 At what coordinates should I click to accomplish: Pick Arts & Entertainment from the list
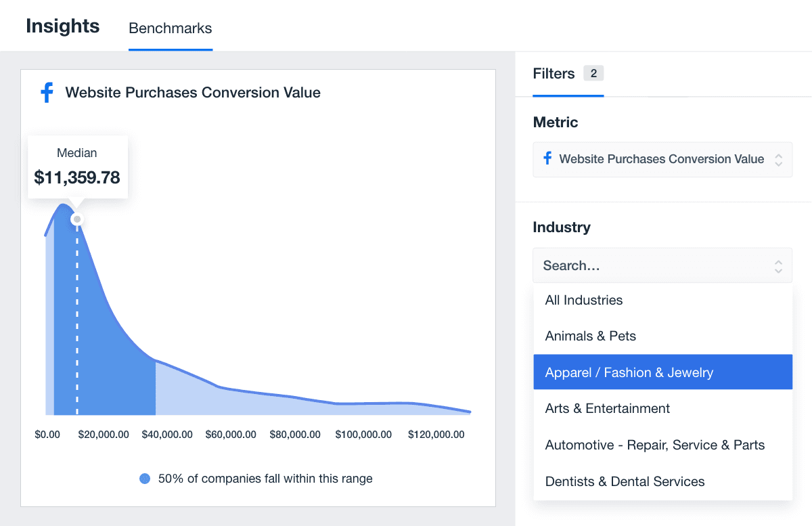click(x=608, y=409)
